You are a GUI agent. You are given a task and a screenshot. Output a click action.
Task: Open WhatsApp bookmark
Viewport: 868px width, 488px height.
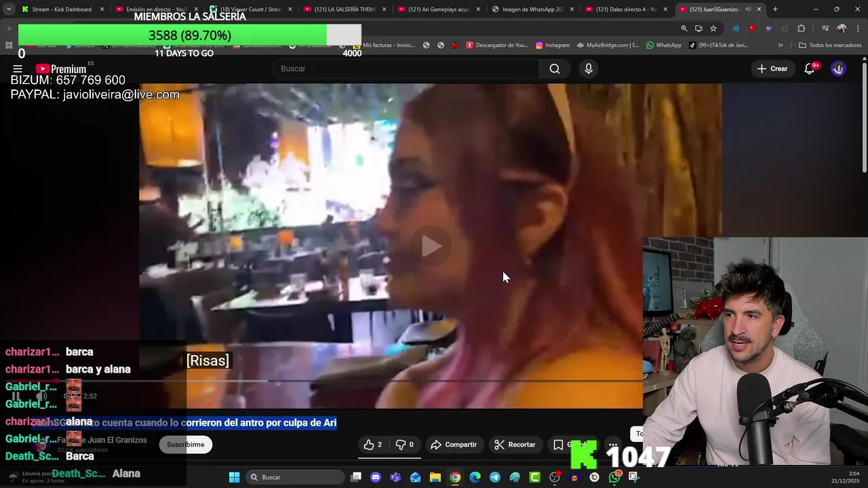[664, 45]
